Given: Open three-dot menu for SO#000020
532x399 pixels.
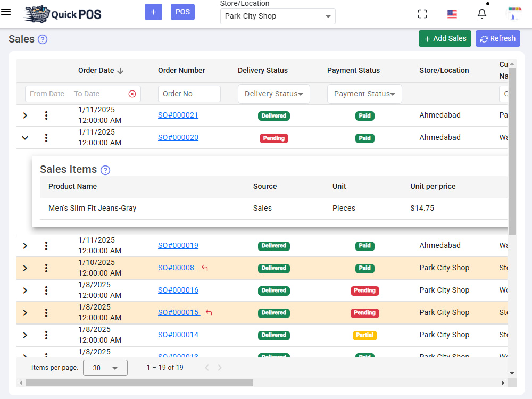Looking at the screenshot, I should [46, 138].
